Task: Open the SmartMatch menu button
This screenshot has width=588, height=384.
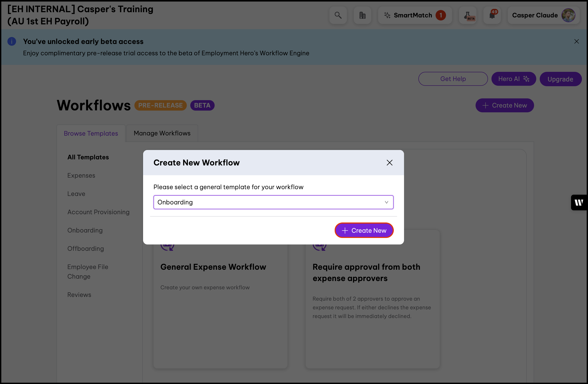Action: point(415,15)
